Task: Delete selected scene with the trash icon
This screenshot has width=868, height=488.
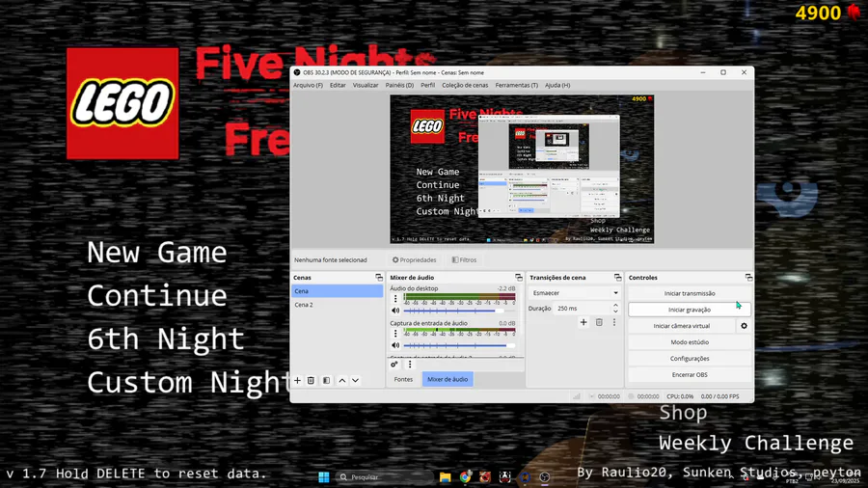Action: click(312, 381)
